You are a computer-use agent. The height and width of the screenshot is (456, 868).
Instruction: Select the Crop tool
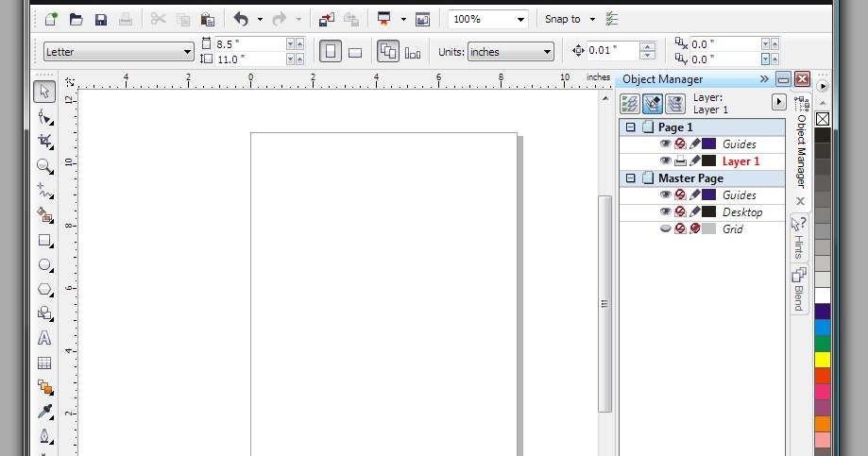click(44, 141)
